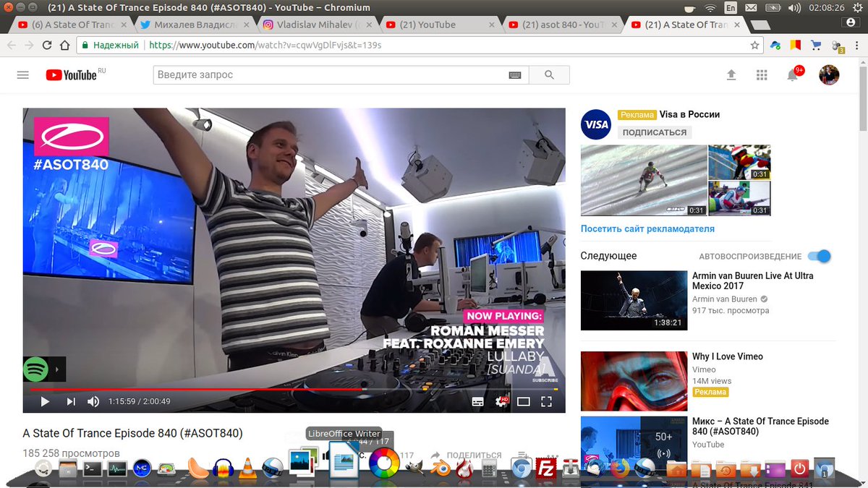Click the video title A State Of Trance Episode 840
This screenshot has width=868, height=488.
133,434
